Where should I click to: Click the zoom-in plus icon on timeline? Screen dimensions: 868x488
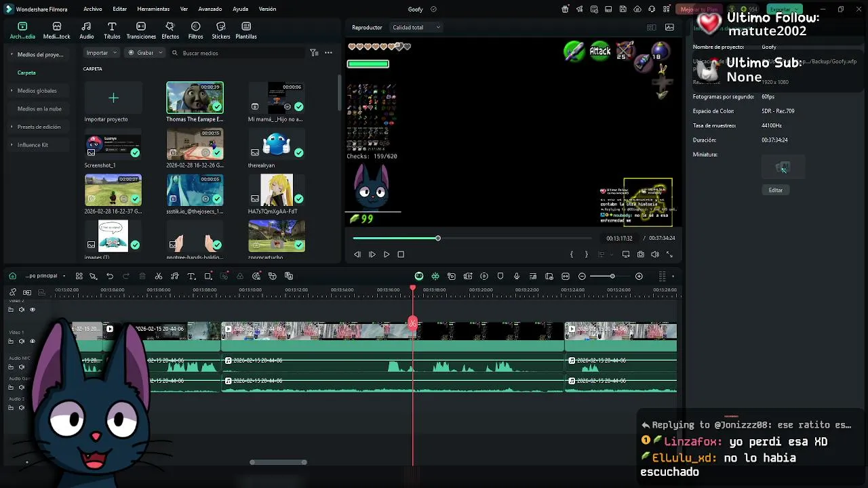click(x=639, y=276)
